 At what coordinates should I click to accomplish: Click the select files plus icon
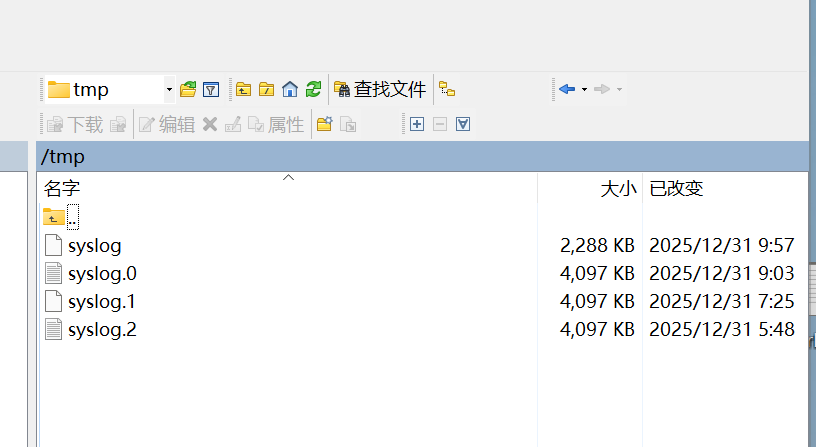(x=417, y=124)
